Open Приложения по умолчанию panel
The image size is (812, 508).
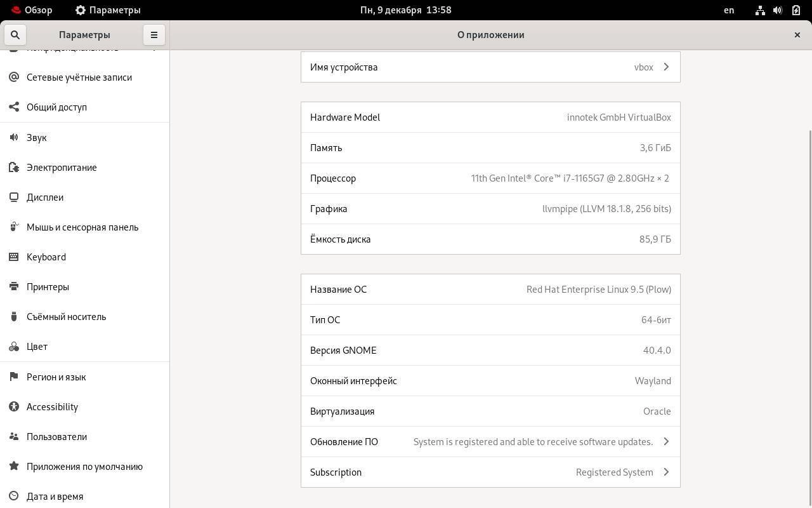click(84, 466)
